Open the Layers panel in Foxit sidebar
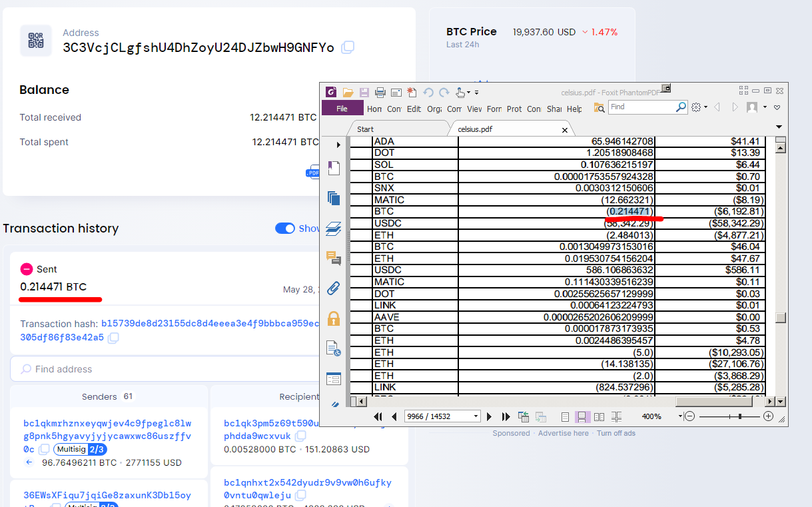The image size is (812, 507). point(334,229)
